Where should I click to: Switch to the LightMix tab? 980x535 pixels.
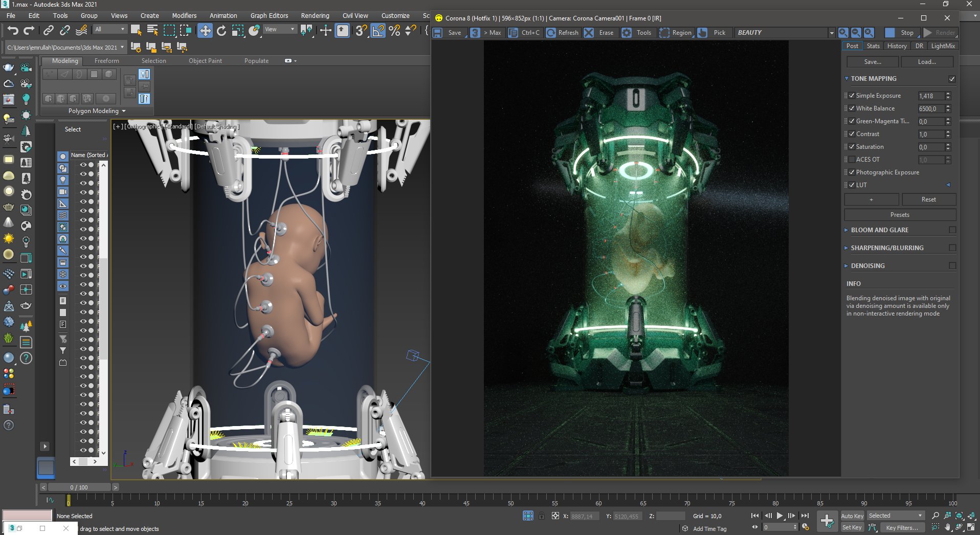point(943,46)
